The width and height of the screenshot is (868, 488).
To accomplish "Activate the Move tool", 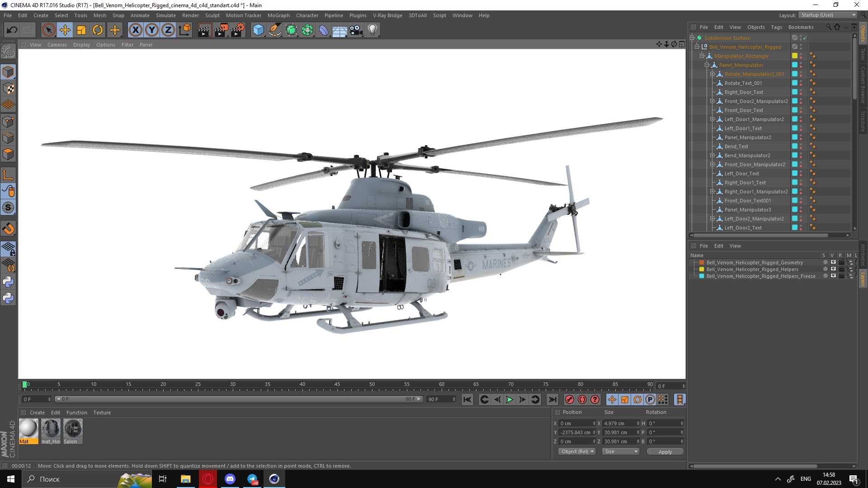I will coord(65,30).
